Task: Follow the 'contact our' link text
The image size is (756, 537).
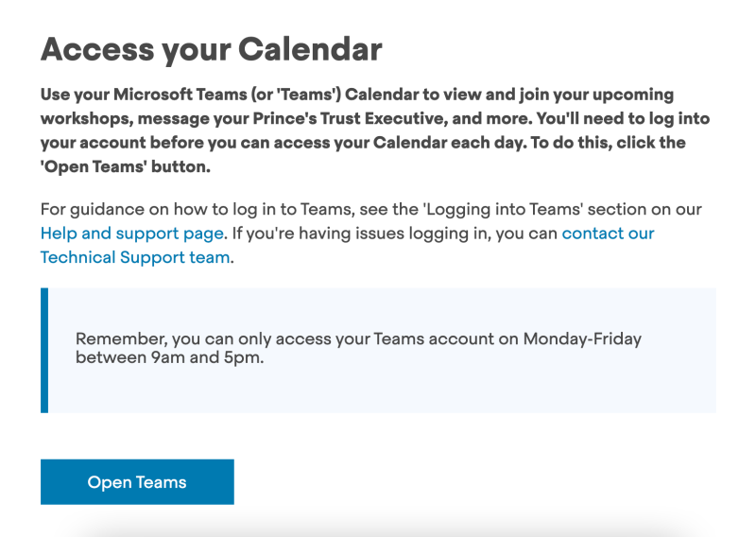Action: [x=608, y=234]
